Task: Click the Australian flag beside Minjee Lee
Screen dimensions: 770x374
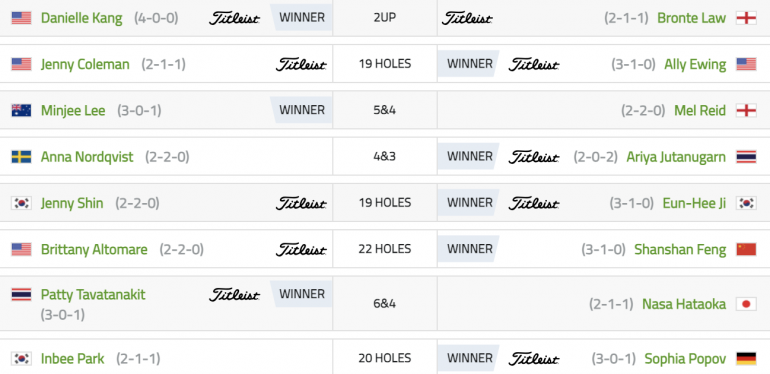Action: pos(21,110)
